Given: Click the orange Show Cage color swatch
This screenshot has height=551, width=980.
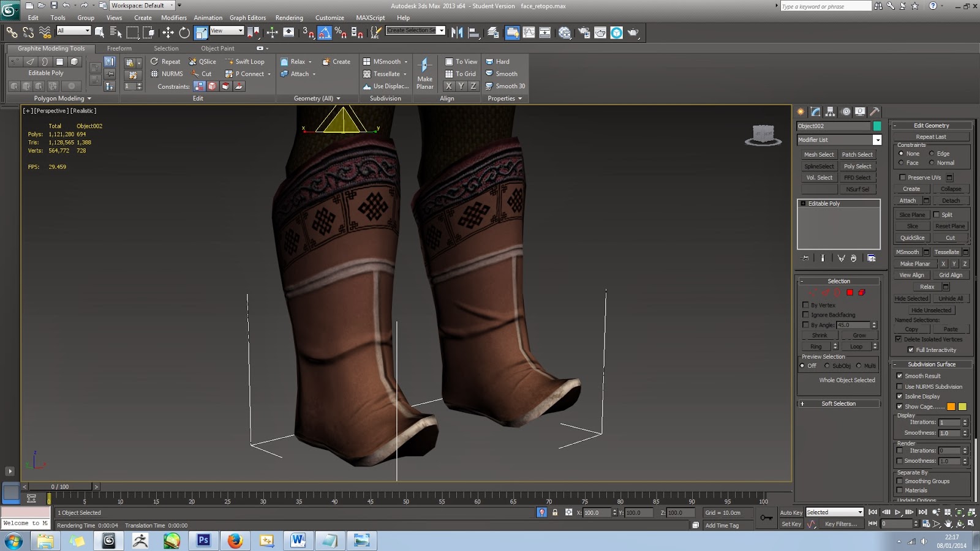Looking at the screenshot, I should [951, 407].
